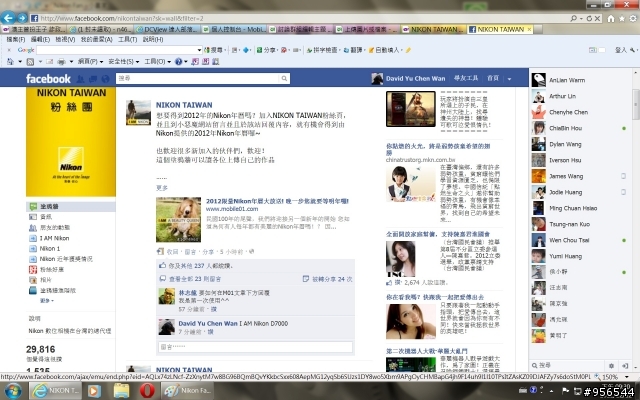The image size is (640, 400).
Task: Open the 工具(T) menu
Action: [x=127, y=39]
